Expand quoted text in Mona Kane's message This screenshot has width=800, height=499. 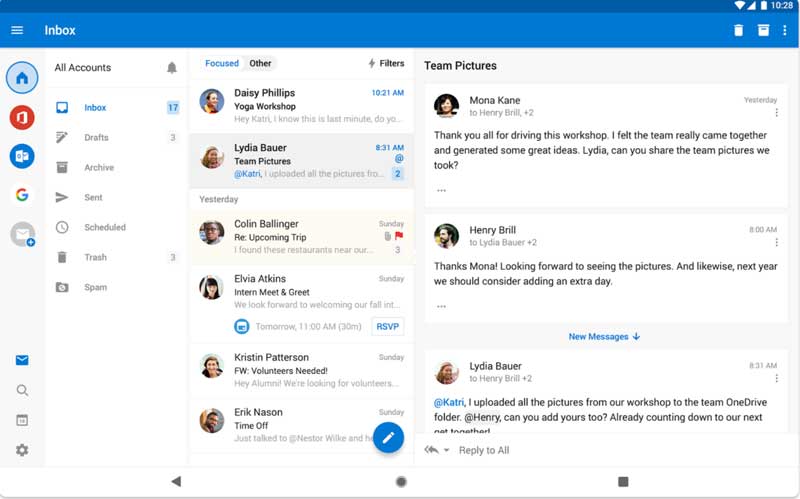tap(441, 190)
